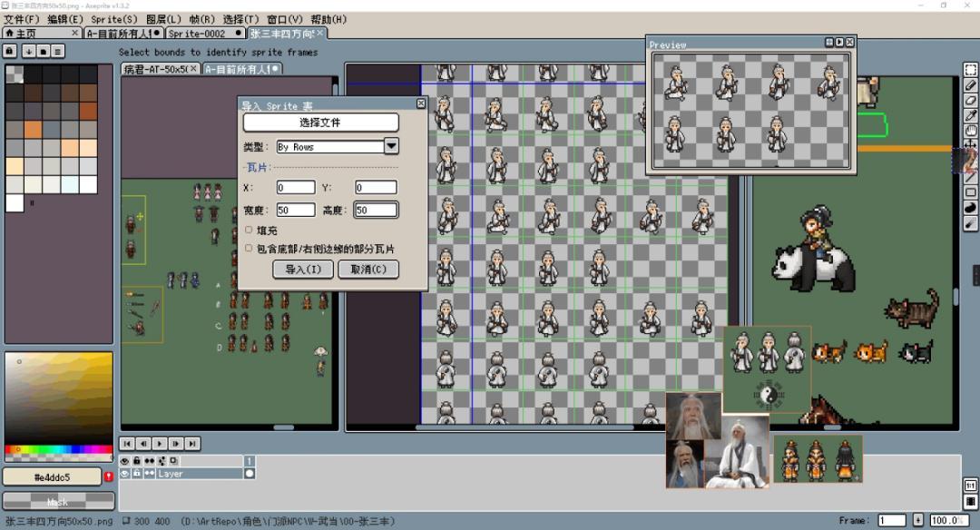Expand the 类型 By Rows dropdown
The width and height of the screenshot is (980, 530).
tap(391, 146)
